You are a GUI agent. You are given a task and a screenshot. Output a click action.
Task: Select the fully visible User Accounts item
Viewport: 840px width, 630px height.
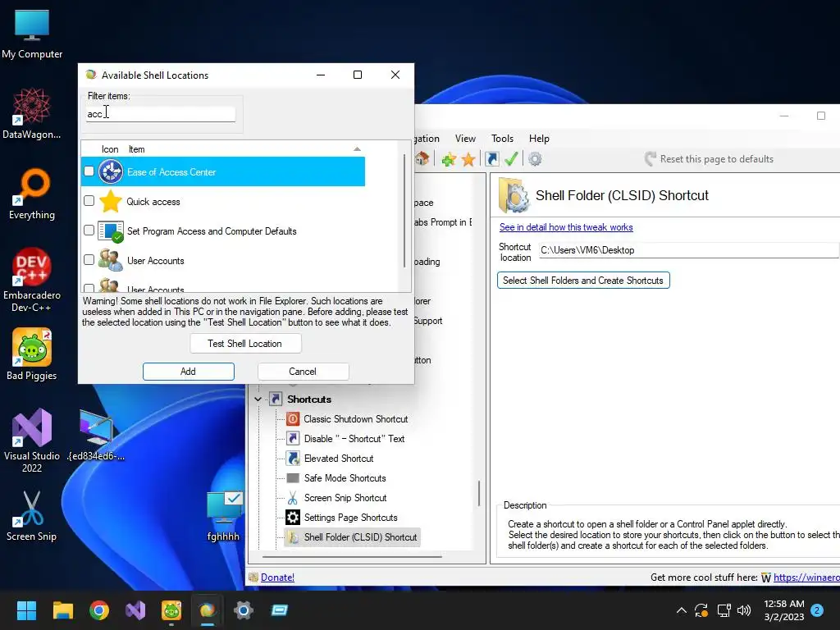(x=223, y=260)
